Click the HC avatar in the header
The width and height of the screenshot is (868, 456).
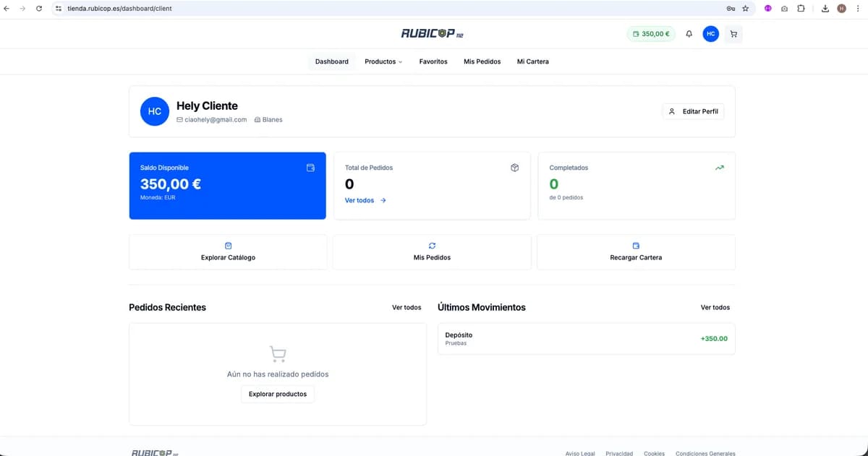click(710, 34)
